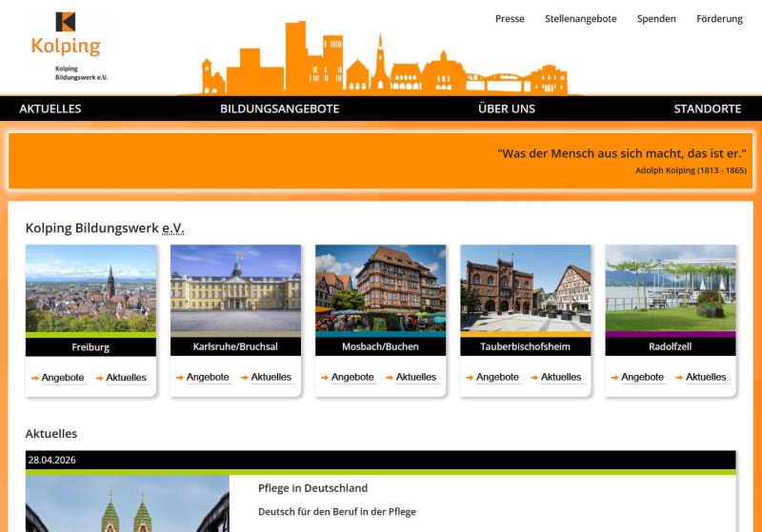Open the Mosbach/Buchen market photo

380,288
